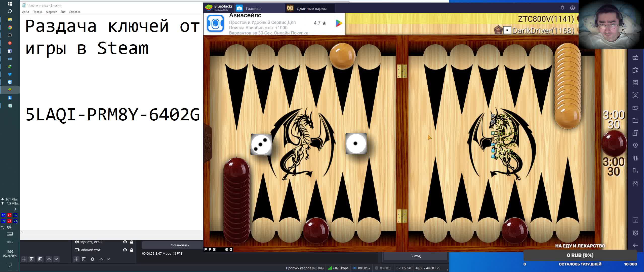Open BlueStacks settings gear icon
The height and width of the screenshot is (272, 644).
635,233
